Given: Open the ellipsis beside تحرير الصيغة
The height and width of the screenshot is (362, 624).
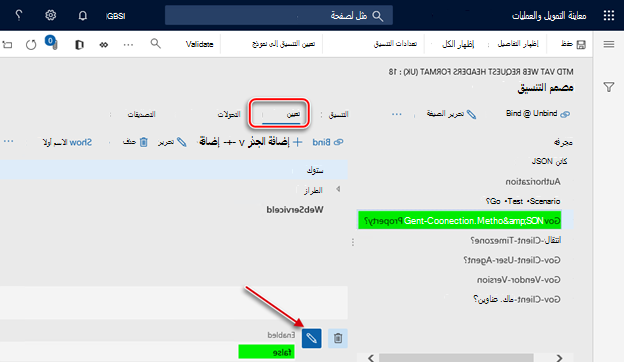Looking at the screenshot, I should 397,114.
